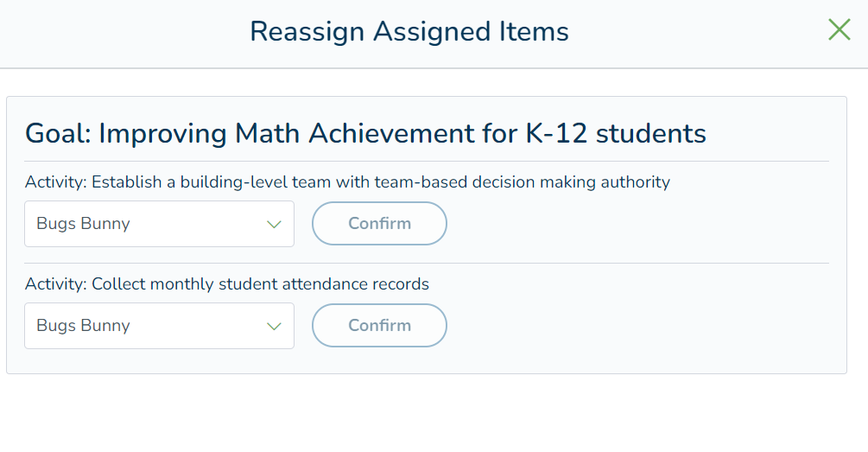Click 'Bugs Bunny' in the first activity's selector
The image size is (868, 452).
pyautogui.click(x=83, y=224)
